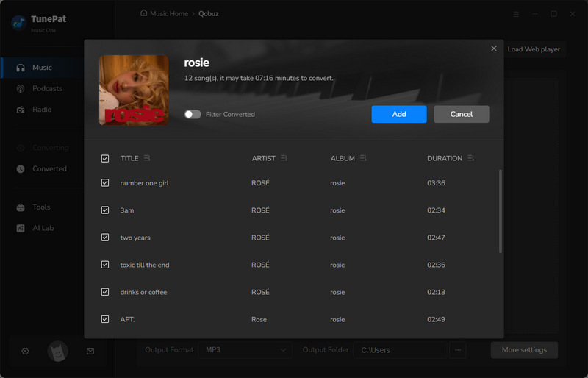This screenshot has width=588, height=378.
Task: Go to Converted in the sidebar
Action: point(49,168)
